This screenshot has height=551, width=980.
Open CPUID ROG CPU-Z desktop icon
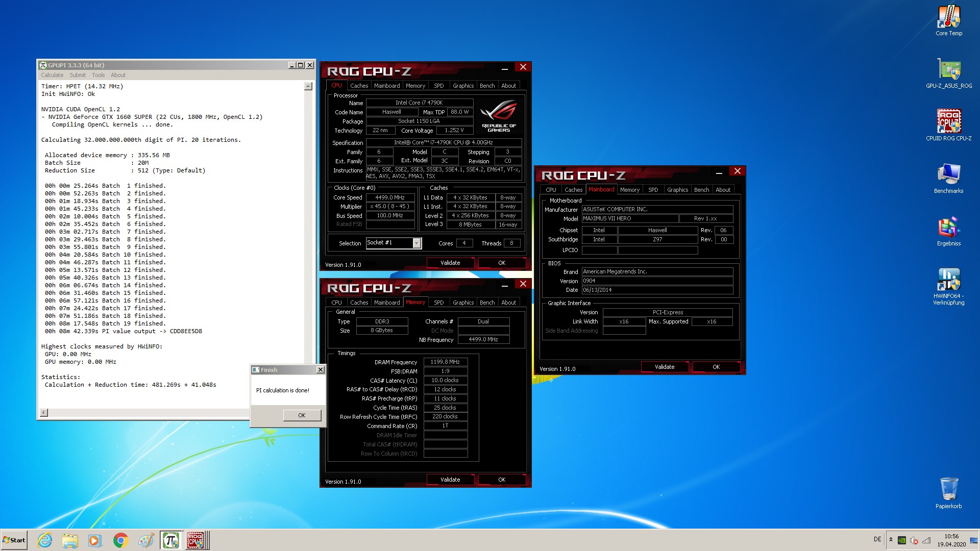pos(949,126)
